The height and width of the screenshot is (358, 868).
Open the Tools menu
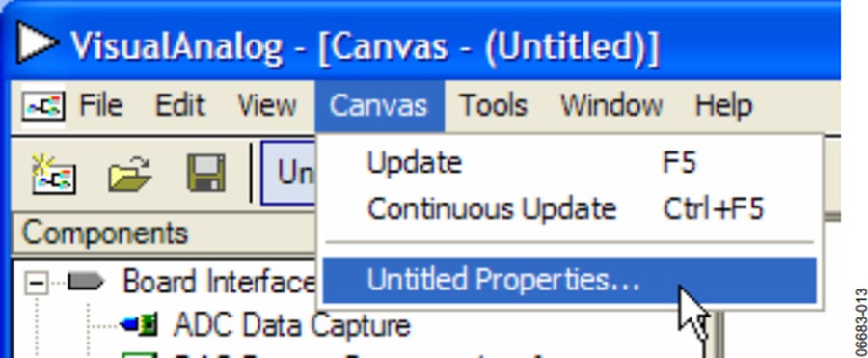click(493, 105)
